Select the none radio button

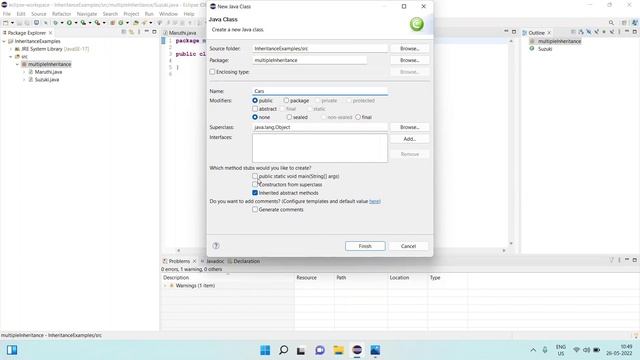[x=255, y=117]
